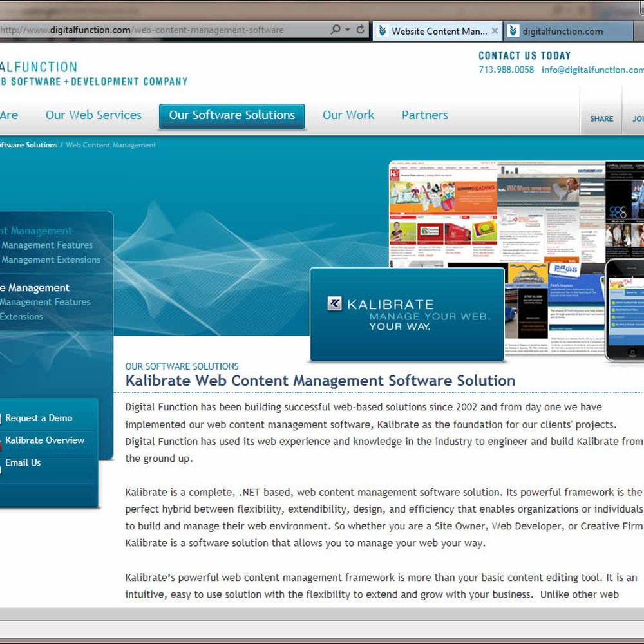Open the Partners navigation item
Screen dimensions: 644x644
click(x=424, y=115)
